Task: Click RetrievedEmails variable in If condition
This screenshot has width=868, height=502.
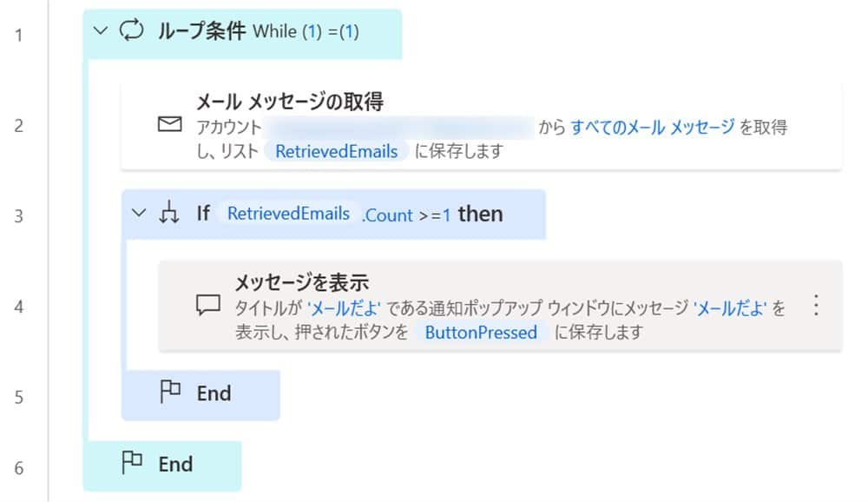Action: coord(288,214)
